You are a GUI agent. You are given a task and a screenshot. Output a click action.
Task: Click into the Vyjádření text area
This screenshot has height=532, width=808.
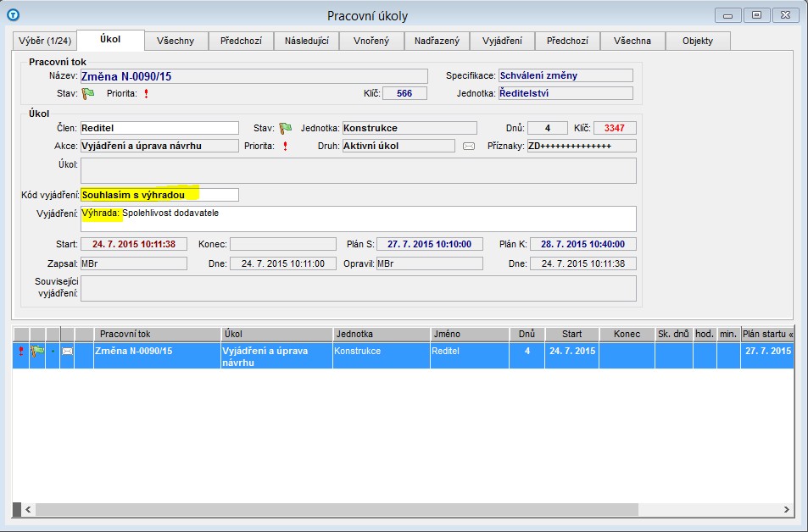[x=359, y=219]
